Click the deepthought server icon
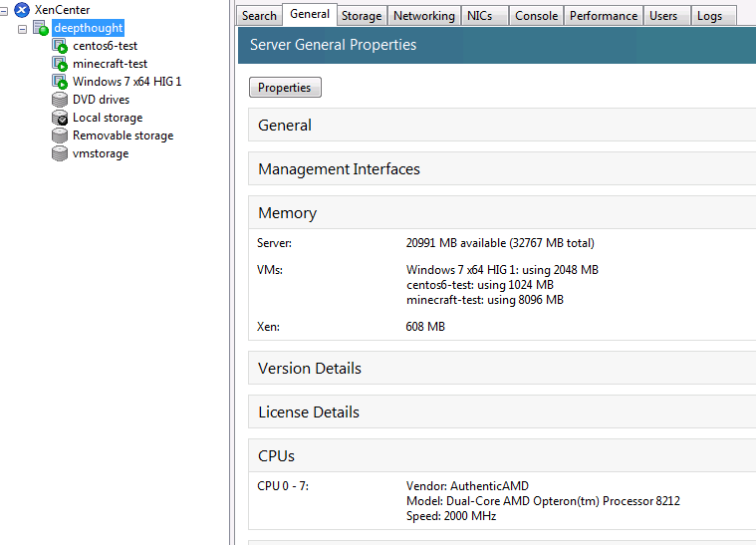The image size is (756, 545). (x=41, y=28)
